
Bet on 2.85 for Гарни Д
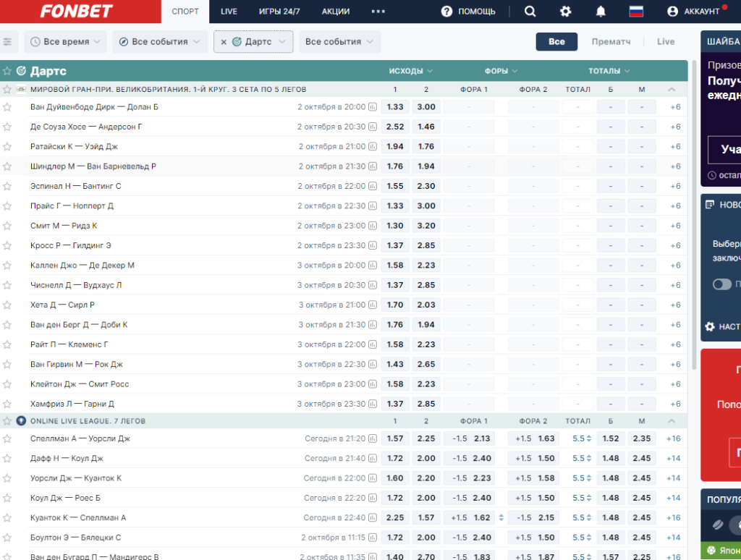tap(425, 404)
